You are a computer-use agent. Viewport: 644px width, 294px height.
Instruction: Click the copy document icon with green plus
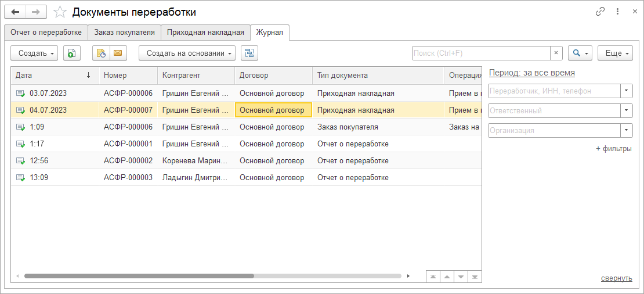click(x=71, y=53)
